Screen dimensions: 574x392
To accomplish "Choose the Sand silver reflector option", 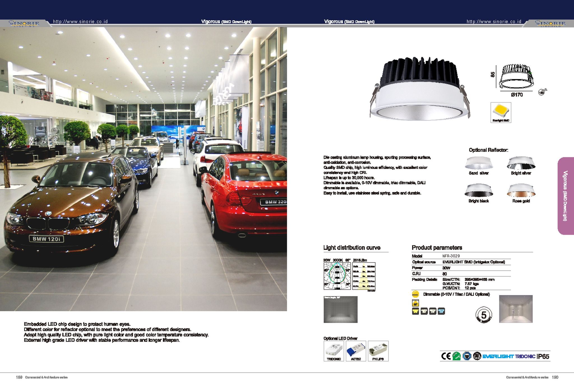I will pyautogui.click(x=479, y=163).
